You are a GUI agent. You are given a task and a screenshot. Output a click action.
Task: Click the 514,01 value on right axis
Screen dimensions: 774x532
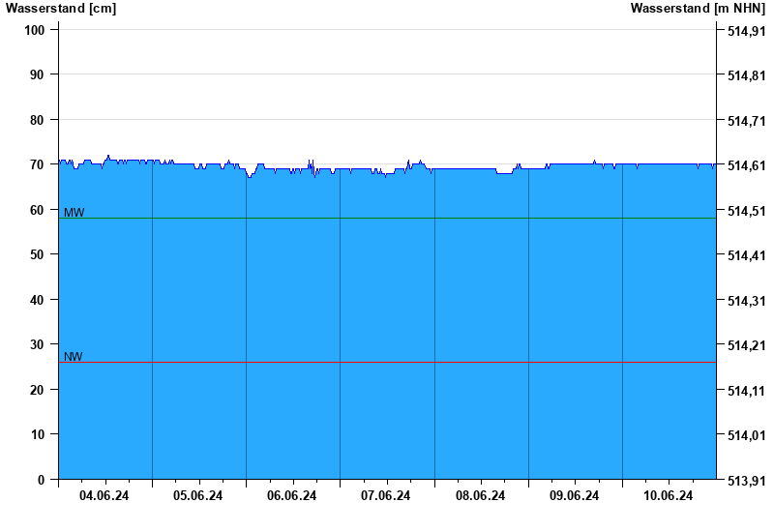coord(746,436)
